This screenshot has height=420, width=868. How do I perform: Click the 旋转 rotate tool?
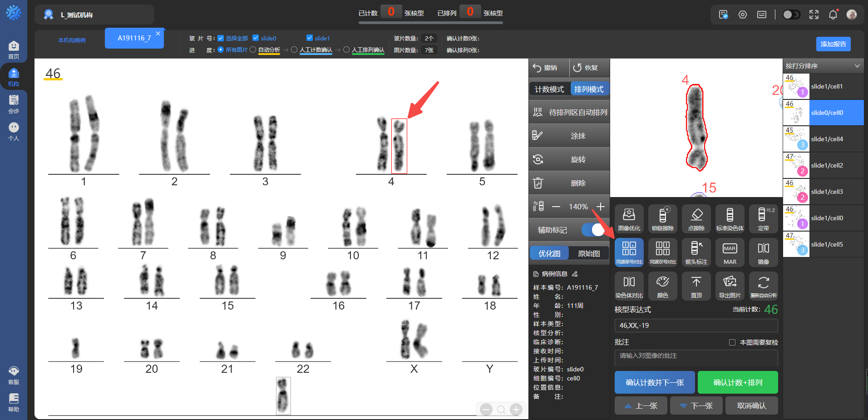point(569,159)
